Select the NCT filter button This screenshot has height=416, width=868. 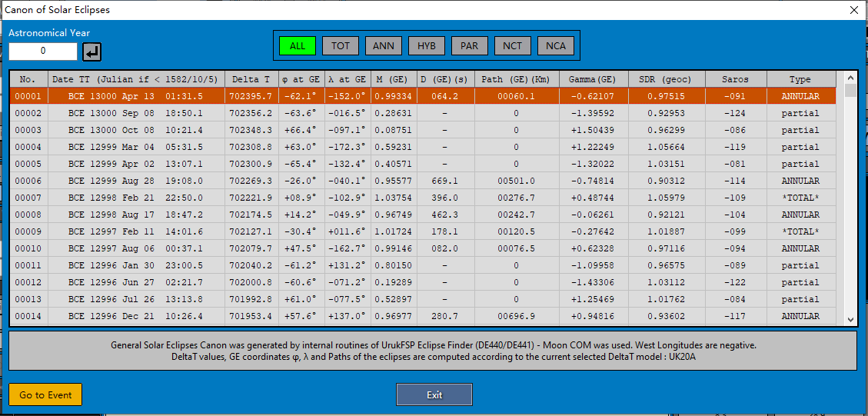[x=513, y=46]
